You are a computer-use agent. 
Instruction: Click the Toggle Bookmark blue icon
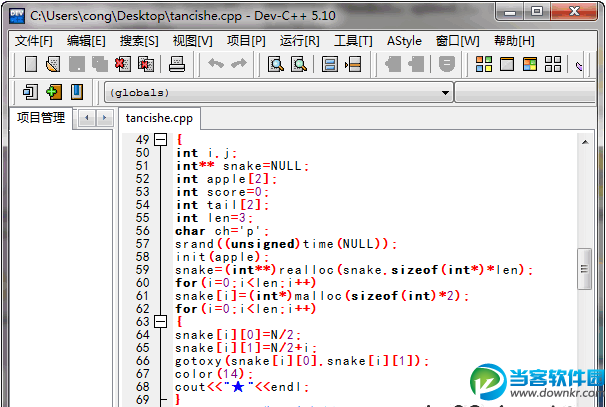click(77, 92)
